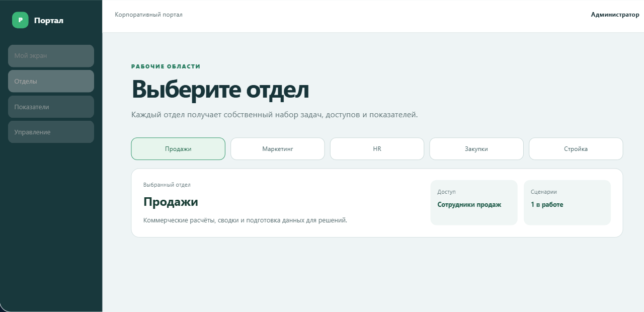
Task: Click the Корпоративный портал header text
Action: [x=148, y=15]
